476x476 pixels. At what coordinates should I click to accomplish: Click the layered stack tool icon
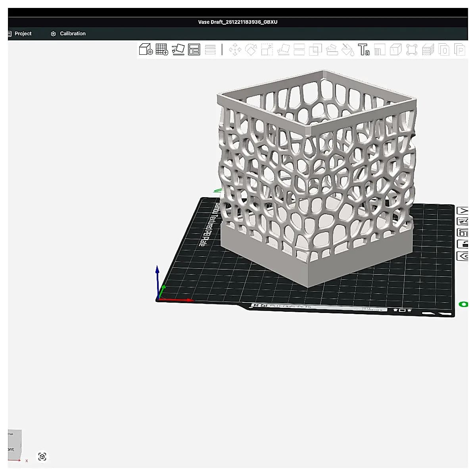click(x=428, y=50)
